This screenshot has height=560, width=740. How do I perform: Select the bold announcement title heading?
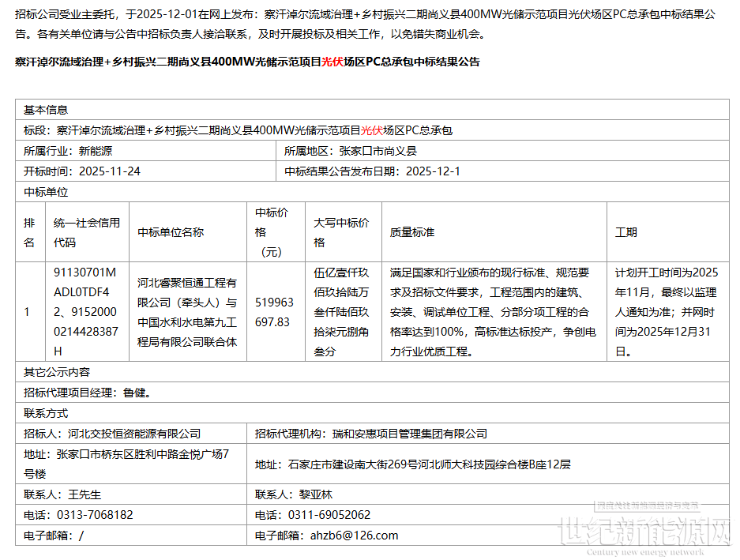pyautogui.click(x=247, y=62)
